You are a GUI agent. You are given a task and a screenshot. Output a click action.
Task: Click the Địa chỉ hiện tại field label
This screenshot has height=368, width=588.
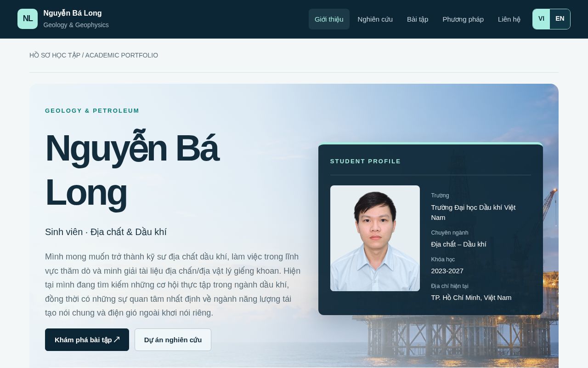pos(449,286)
